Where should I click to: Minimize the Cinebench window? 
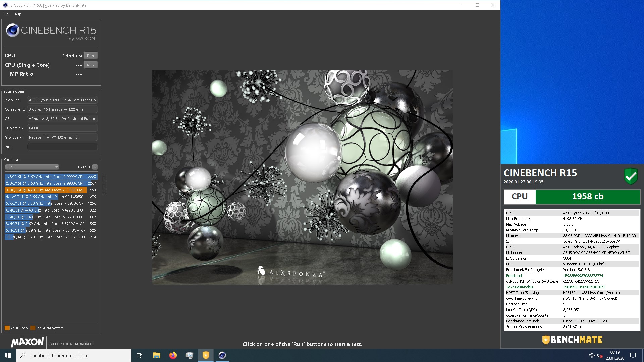462,5
